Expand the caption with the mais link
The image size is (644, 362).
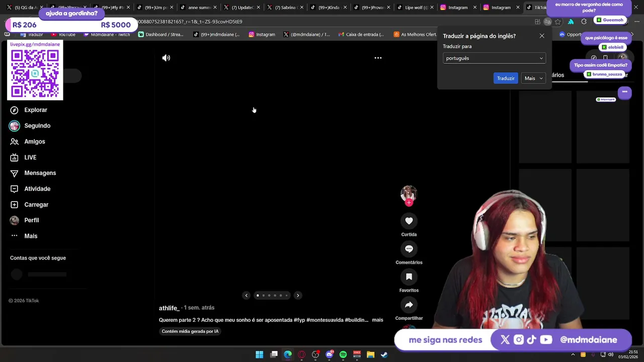(377, 320)
